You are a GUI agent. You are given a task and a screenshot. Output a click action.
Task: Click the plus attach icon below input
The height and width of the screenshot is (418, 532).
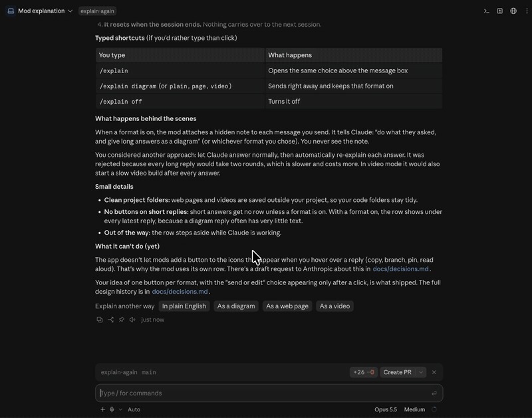102,409
